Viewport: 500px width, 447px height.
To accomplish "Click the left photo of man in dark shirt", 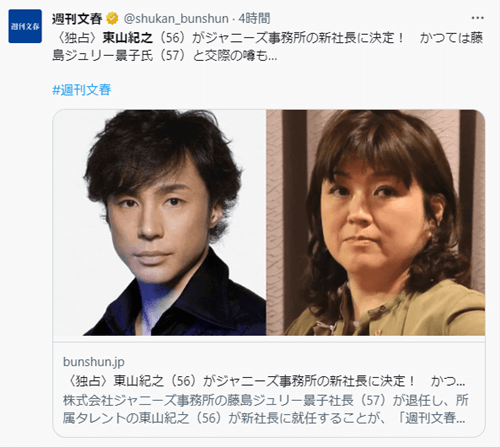I will coord(159,222).
